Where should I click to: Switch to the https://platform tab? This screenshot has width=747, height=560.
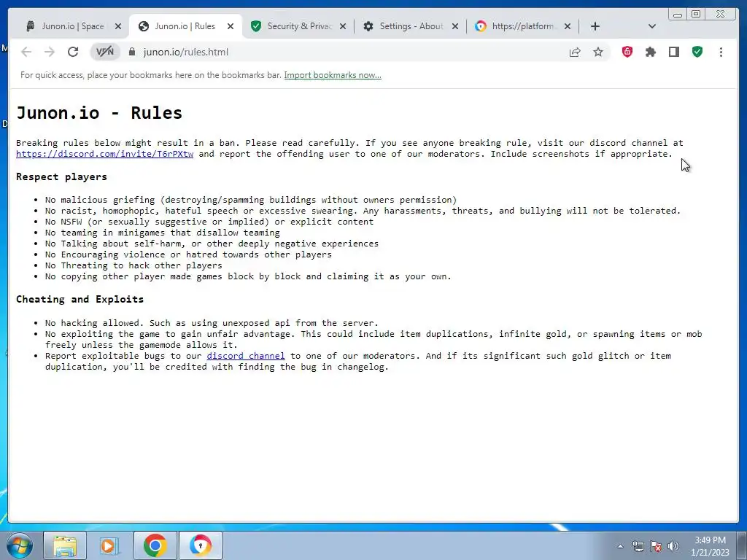tap(523, 26)
